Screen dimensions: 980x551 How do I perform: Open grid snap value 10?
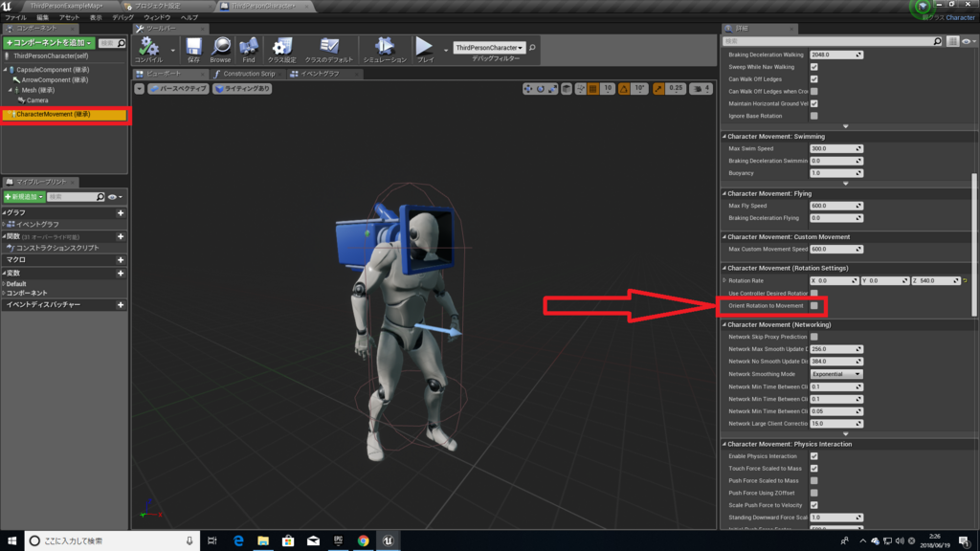coord(608,89)
